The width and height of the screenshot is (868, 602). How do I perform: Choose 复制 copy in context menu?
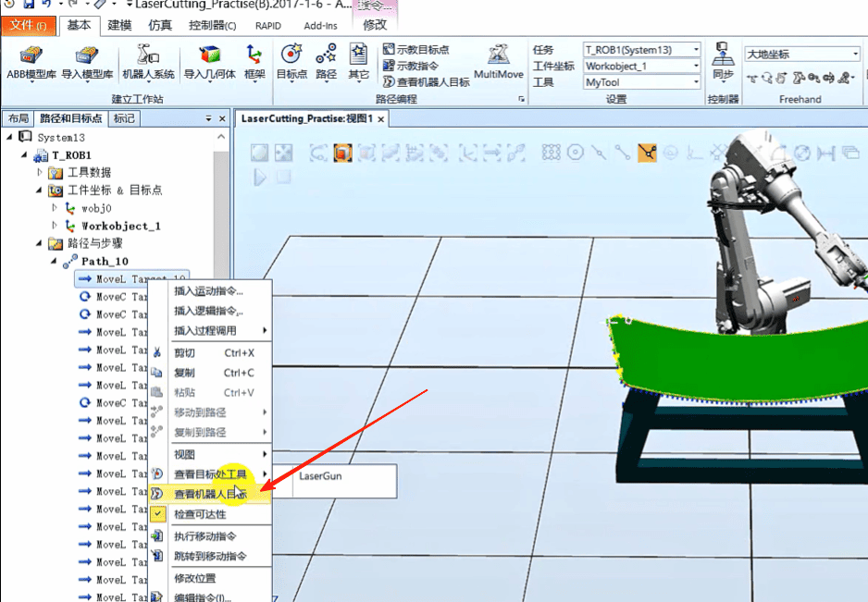tap(210, 373)
